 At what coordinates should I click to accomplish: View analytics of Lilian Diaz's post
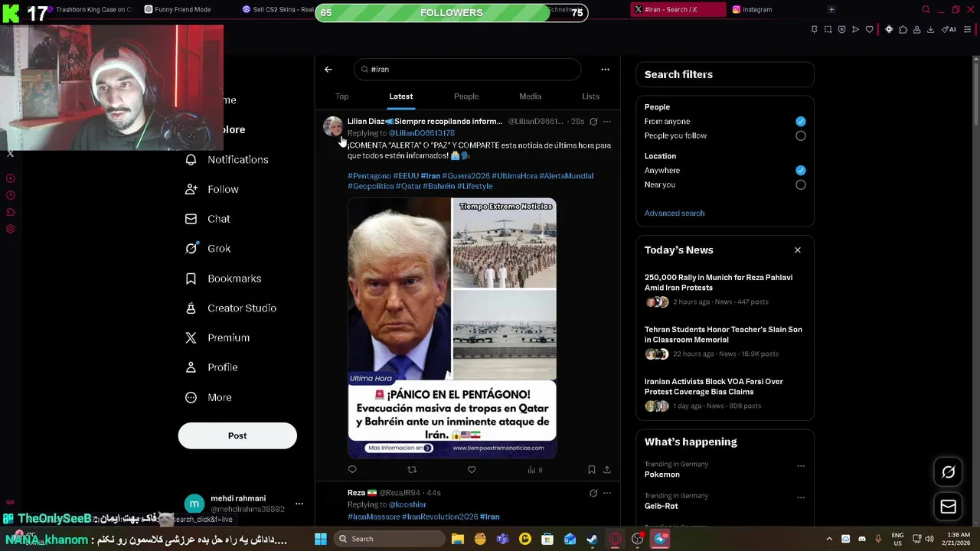[534, 469]
